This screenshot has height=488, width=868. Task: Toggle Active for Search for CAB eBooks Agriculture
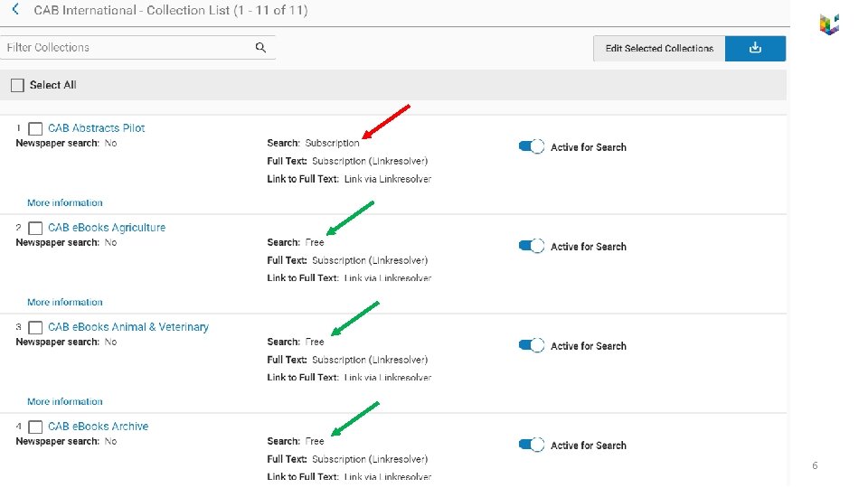click(x=532, y=246)
